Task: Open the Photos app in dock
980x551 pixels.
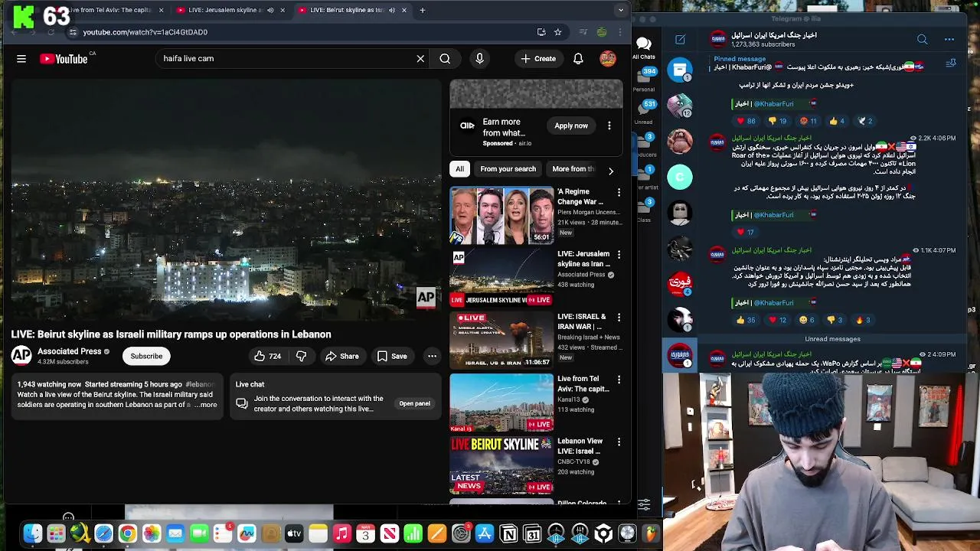Action: coord(152,533)
